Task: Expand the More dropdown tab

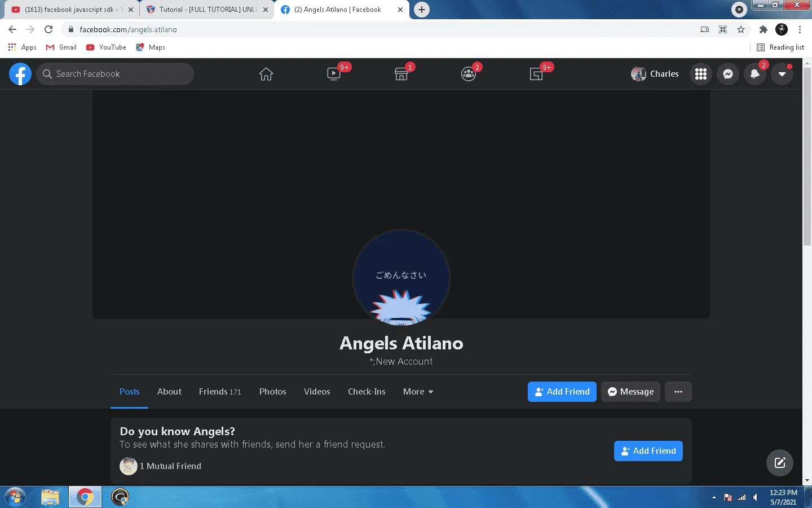Action: pos(418,392)
